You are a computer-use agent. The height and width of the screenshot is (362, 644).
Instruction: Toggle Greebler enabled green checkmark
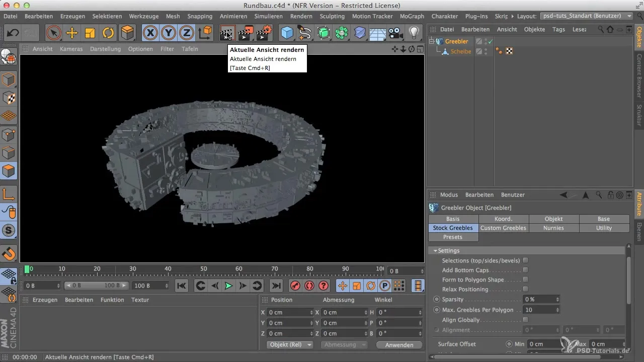click(x=490, y=41)
